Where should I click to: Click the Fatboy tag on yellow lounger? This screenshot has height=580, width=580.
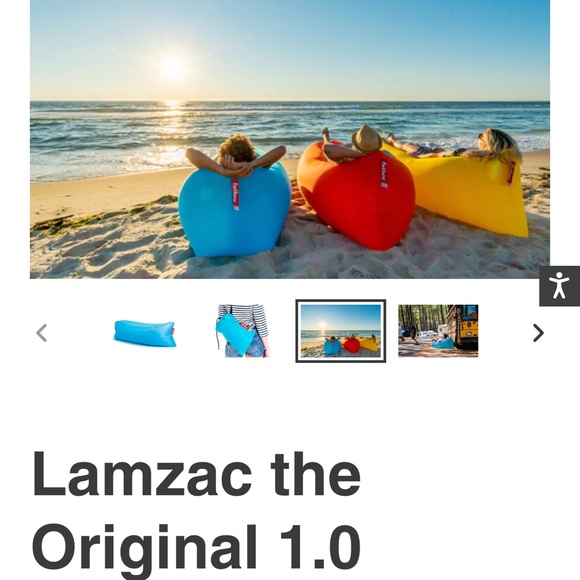click(x=511, y=173)
